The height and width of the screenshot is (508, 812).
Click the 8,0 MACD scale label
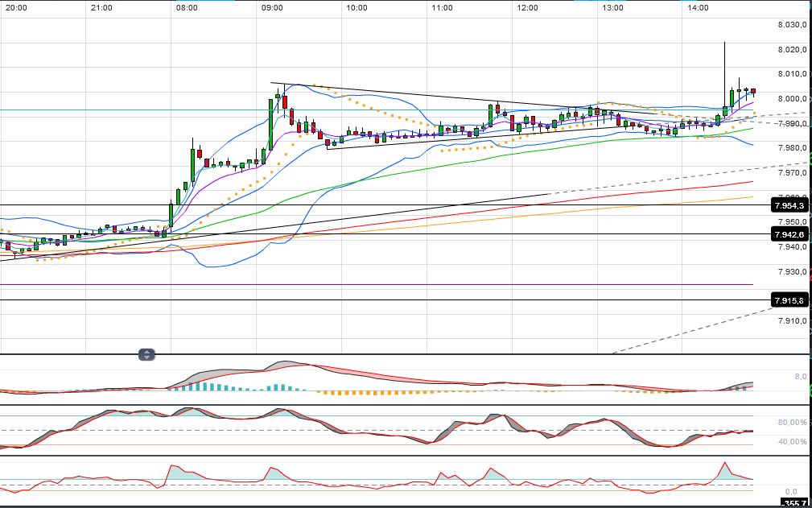coord(801,377)
